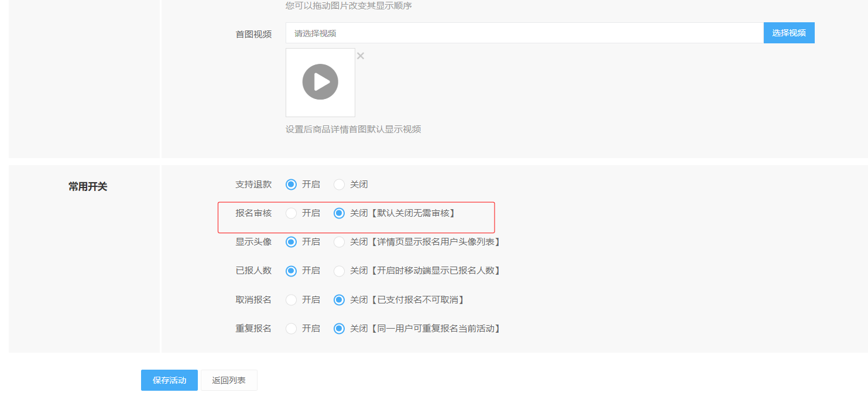The image size is (868, 413).
Task: Click the 显示头像 label
Action: tap(253, 242)
